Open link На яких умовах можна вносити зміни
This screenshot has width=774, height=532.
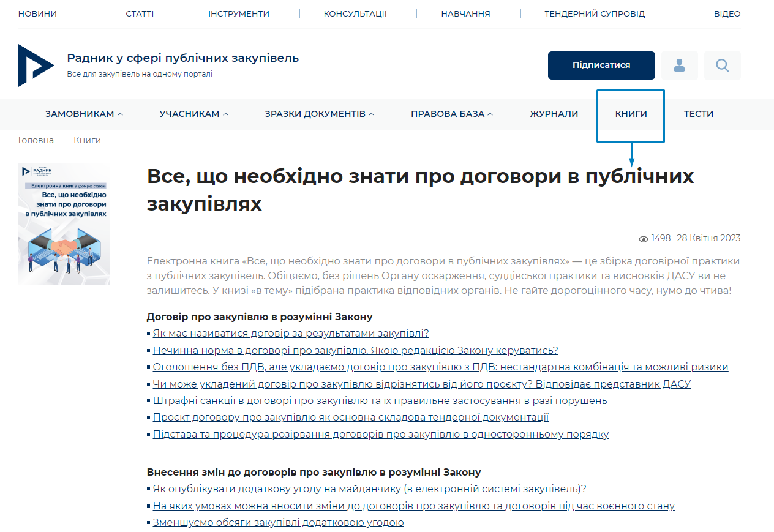pos(413,506)
